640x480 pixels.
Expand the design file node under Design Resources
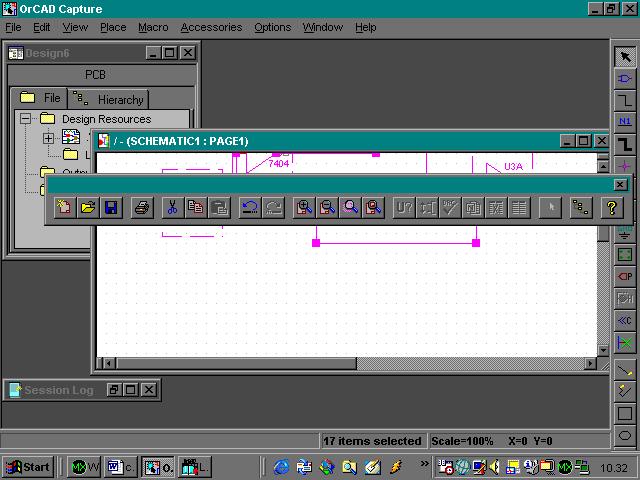(48, 138)
